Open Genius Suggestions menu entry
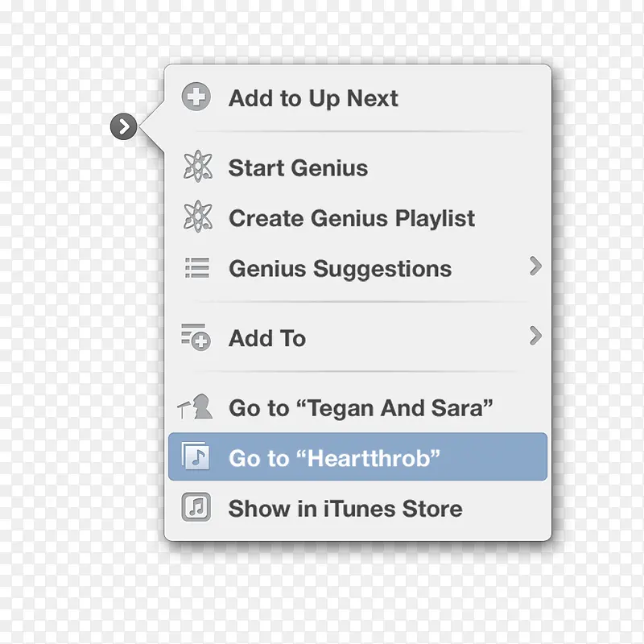 point(340,269)
